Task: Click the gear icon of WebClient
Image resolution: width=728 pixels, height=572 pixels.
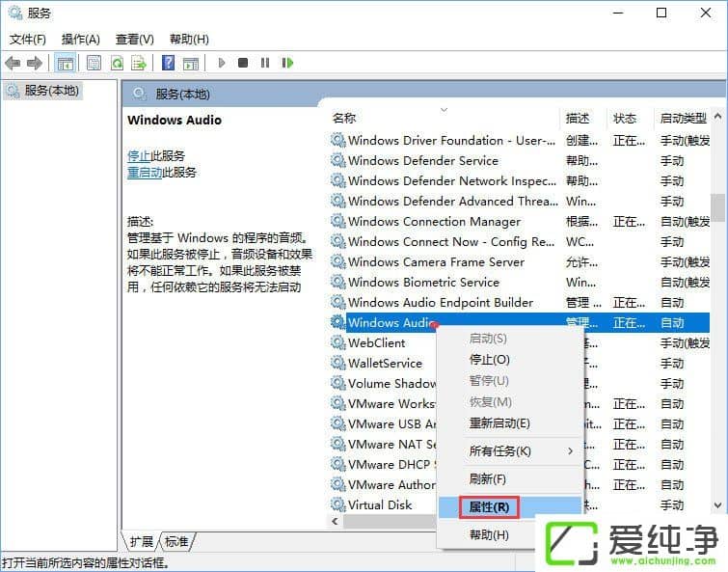Action: tap(337, 342)
